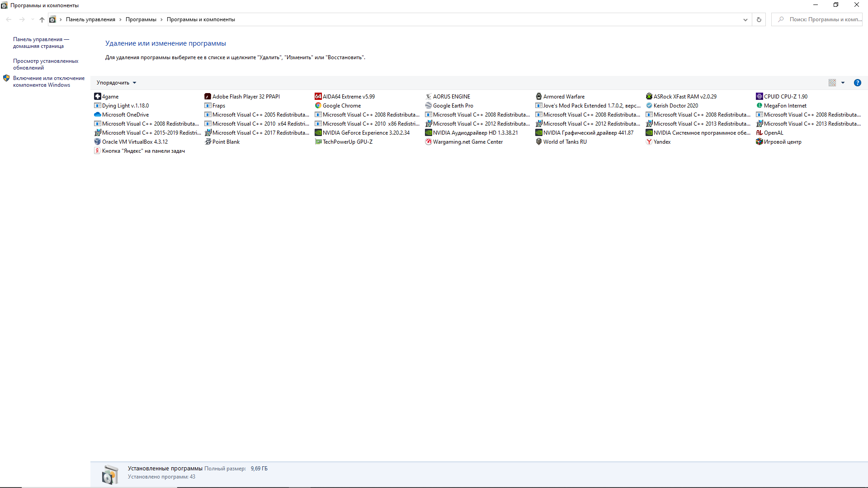
Task: Click the OpenAL icon
Action: 759,132
